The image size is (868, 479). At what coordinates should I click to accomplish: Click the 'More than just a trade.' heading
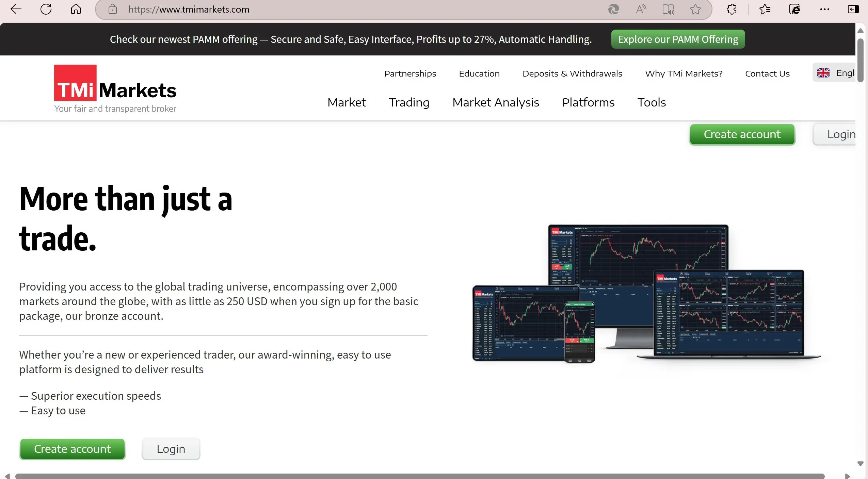click(126, 218)
